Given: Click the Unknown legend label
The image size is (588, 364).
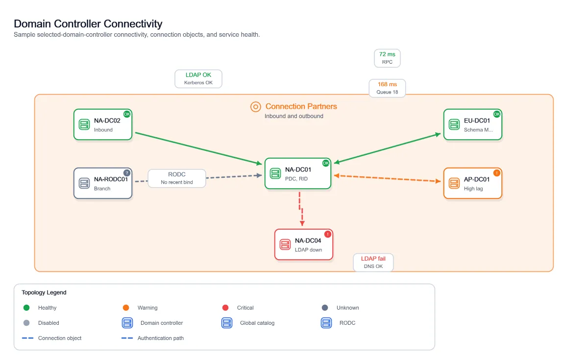Looking at the screenshot, I should pyautogui.click(x=348, y=308).
